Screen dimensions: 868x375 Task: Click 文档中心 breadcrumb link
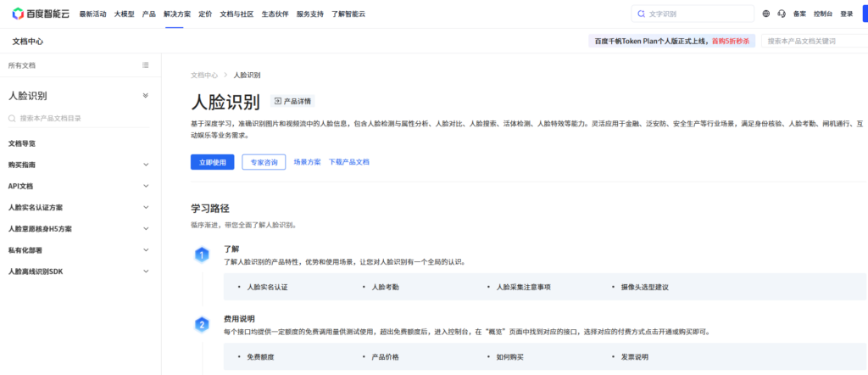pos(204,75)
